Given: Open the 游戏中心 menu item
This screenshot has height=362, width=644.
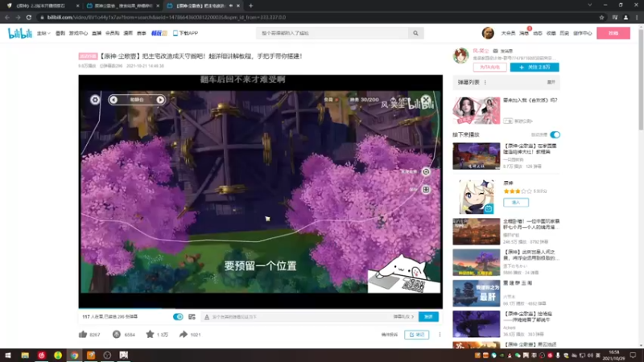Looking at the screenshot, I should pyautogui.click(x=78, y=33).
